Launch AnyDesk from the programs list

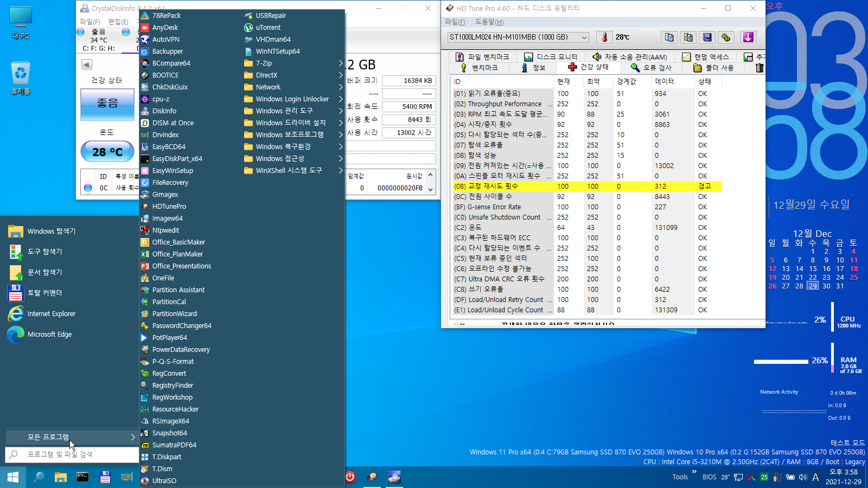pyautogui.click(x=165, y=28)
